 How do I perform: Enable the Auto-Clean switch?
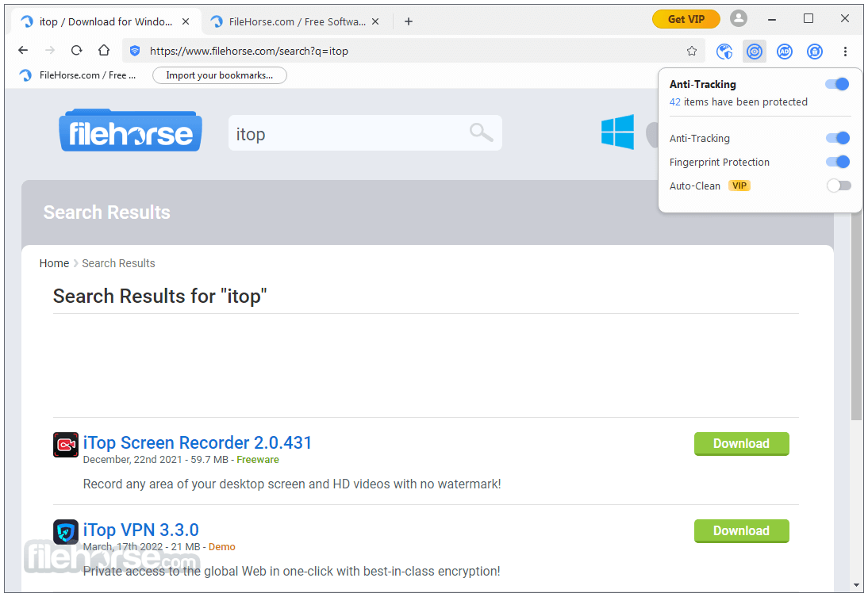click(839, 186)
